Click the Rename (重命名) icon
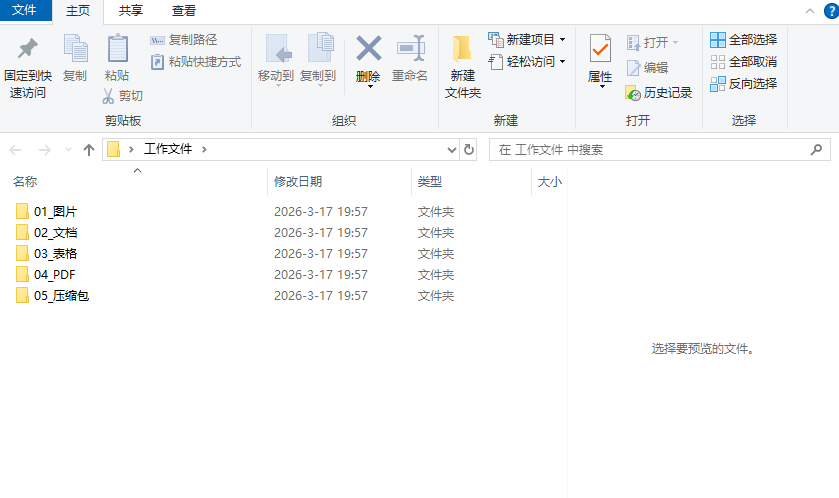 (x=410, y=49)
